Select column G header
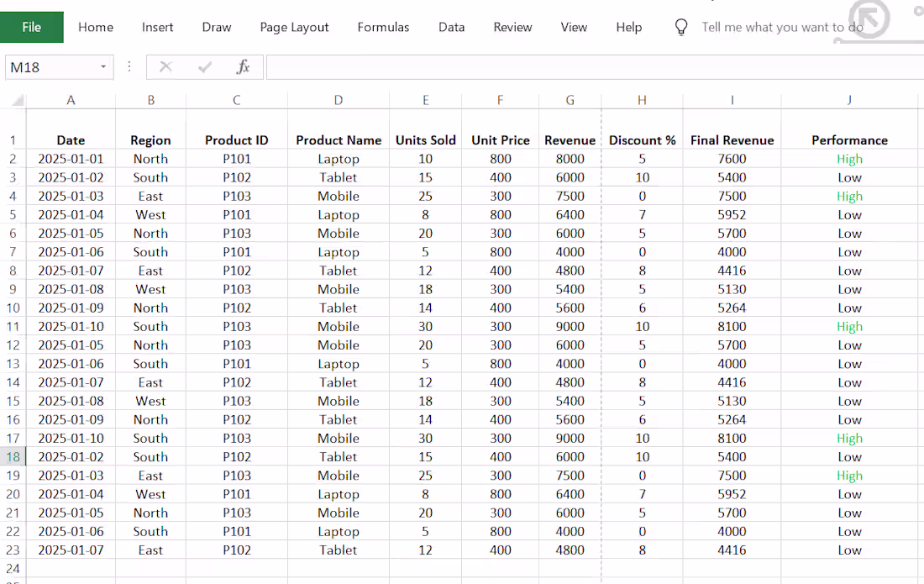Screen dimensions: 924x584 pyautogui.click(x=570, y=100)
